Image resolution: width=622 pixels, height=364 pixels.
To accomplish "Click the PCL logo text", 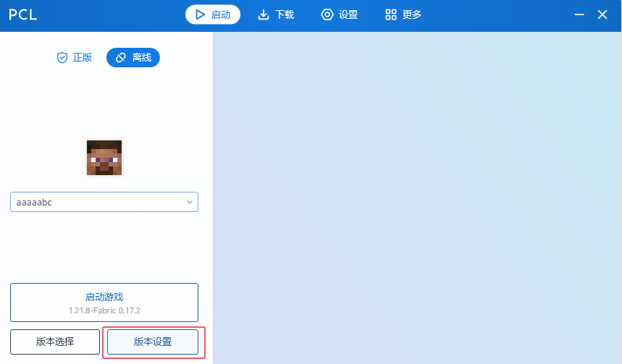I will pyautogui.click(x=23, y=14).
